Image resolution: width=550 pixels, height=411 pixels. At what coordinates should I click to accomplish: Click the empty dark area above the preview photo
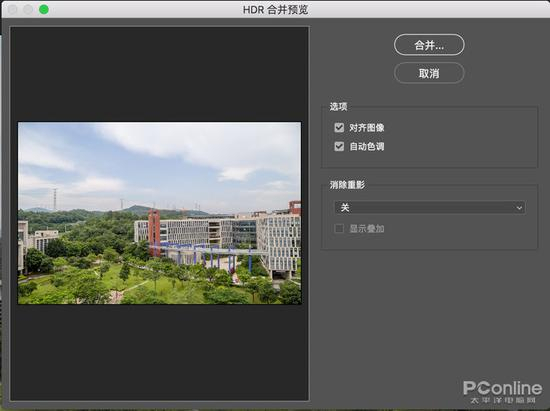160,74
